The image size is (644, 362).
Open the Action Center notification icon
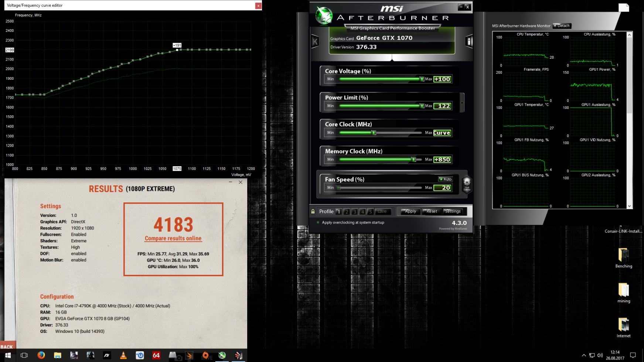coord(633,355)
